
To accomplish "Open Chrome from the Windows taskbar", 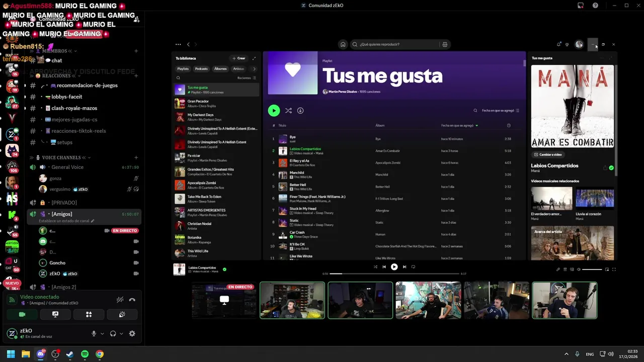I will 100,354.
